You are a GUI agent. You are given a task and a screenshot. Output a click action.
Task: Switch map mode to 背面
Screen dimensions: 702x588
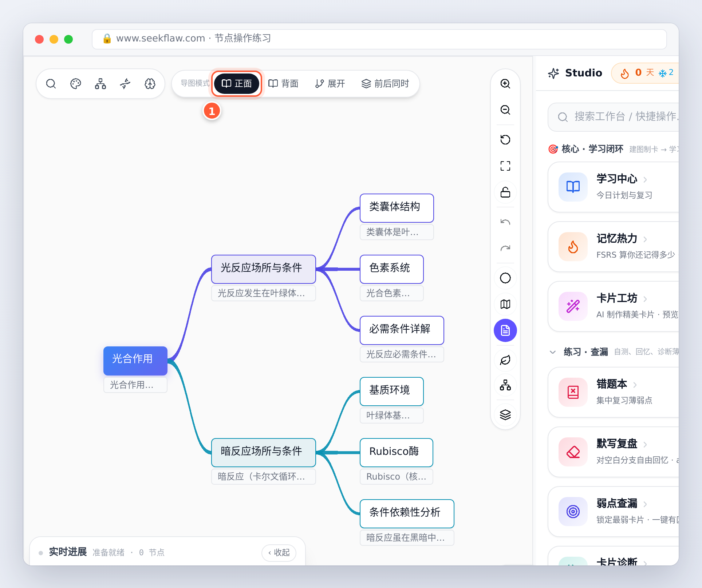pos(283,84)
